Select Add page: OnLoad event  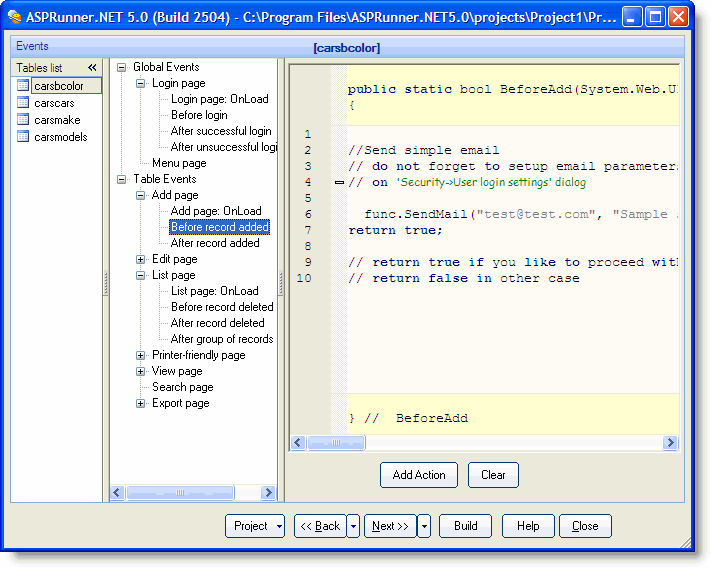tap(216, 211)
